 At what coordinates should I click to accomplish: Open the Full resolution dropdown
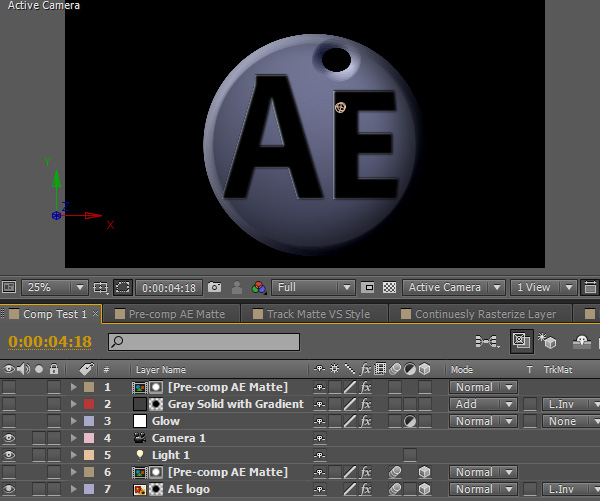pos(313,288)
